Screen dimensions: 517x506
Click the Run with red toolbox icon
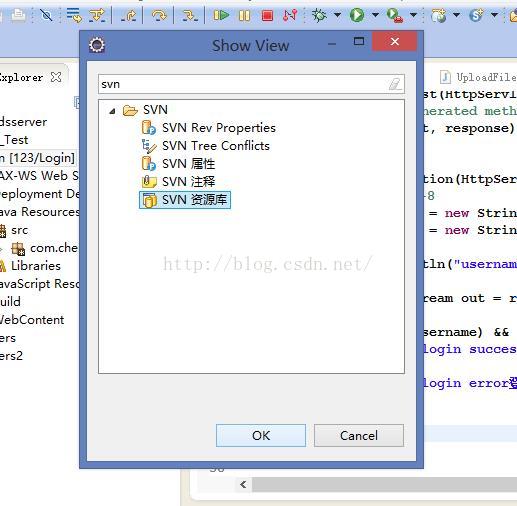pos(395,15)
